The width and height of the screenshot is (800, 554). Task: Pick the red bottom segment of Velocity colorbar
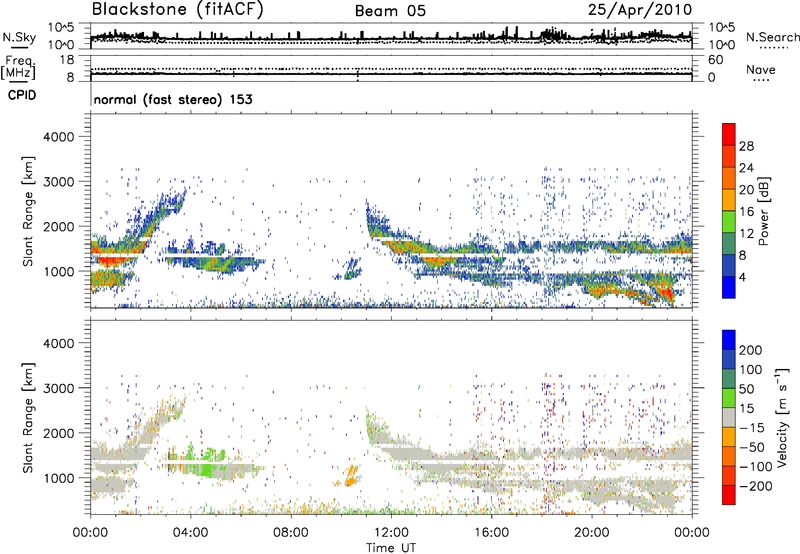pyautogui.click(x=729, y=495)
